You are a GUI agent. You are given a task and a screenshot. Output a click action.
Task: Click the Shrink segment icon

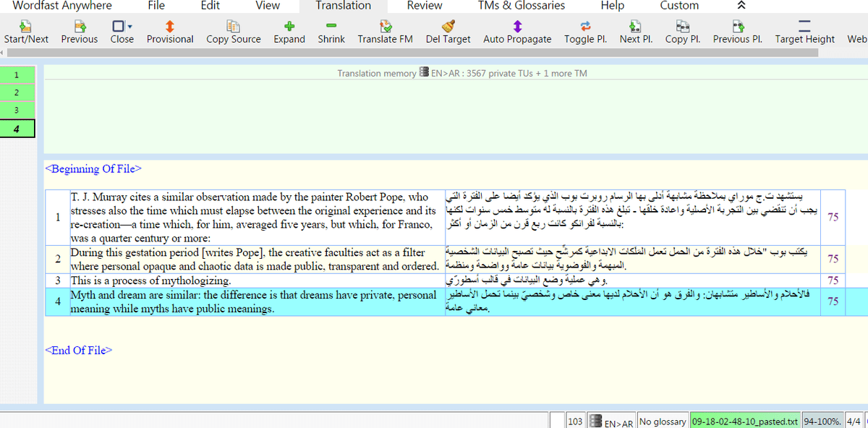pyautogui.click(x=331, y=30)
